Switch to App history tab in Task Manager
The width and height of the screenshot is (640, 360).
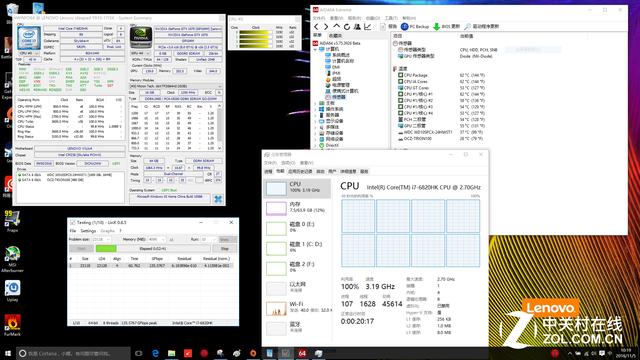[x=300, y=171]
